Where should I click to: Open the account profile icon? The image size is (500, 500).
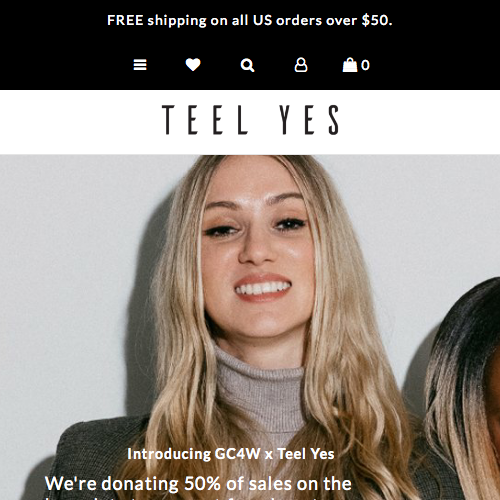point(301,65)
